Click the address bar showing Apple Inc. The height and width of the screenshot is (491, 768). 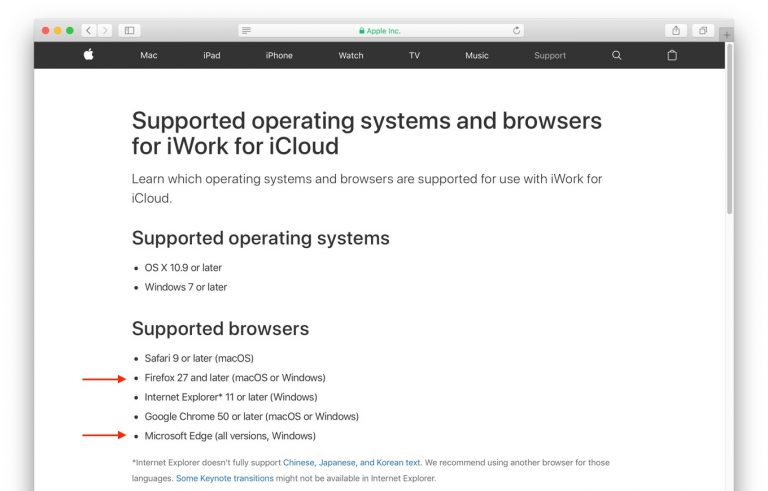tap(381, 30)
